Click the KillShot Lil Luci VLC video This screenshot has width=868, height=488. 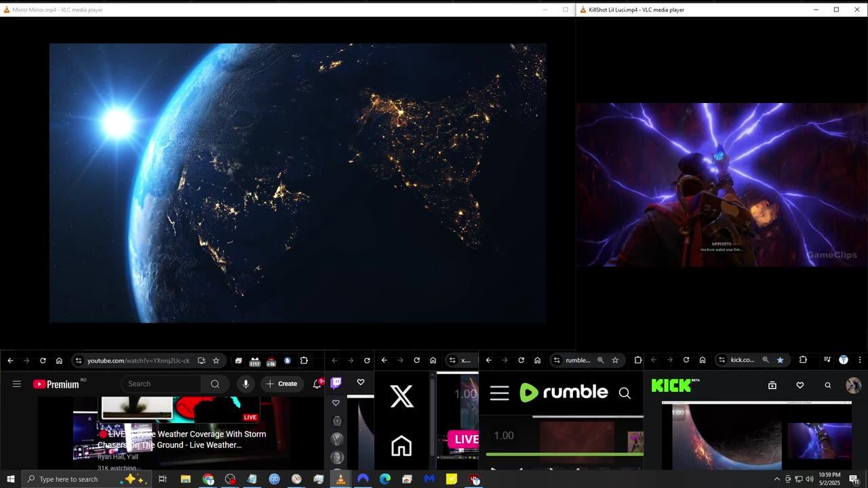coord(722,184)
